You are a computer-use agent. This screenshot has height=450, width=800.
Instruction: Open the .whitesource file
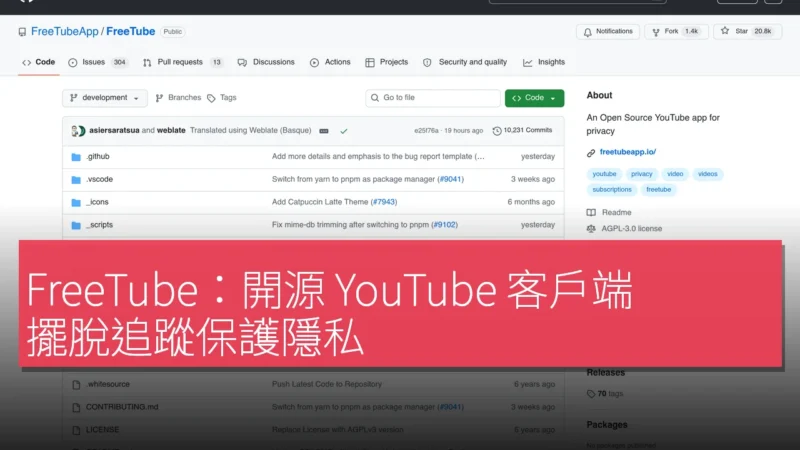108,384
